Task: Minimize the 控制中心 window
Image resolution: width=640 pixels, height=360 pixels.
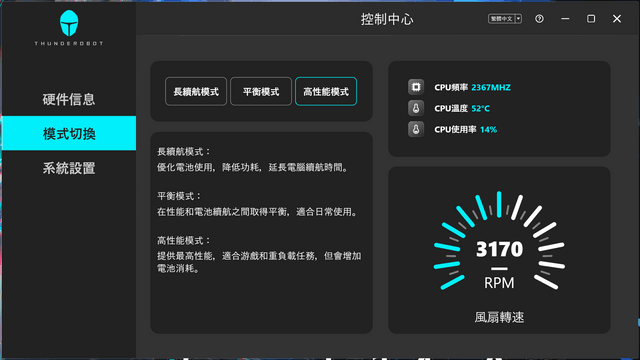Action: click(565, 19)
